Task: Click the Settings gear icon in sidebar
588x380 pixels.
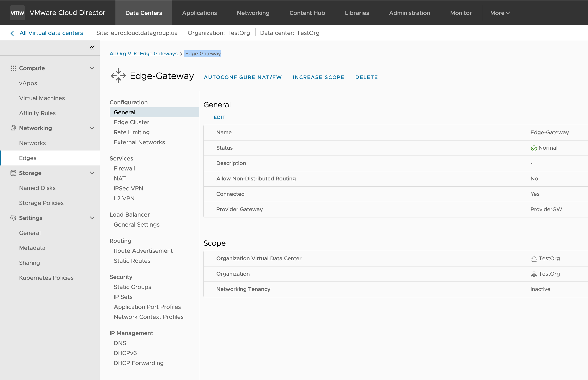Action: click(13, 218)
